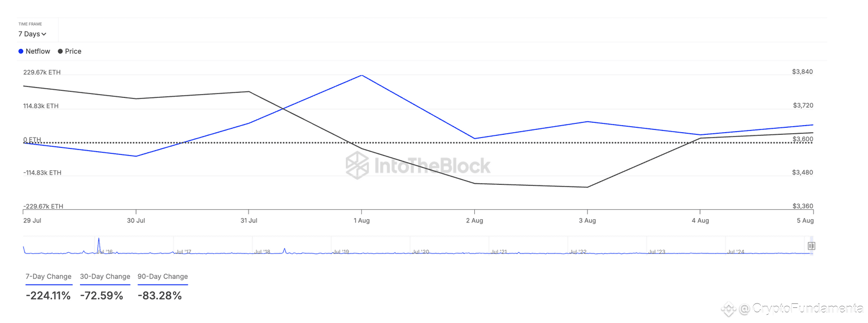This screenshot has width=868, height=323.
Task: Click the Jul '22 marker in navigator
Action: [x=578, y=252]
